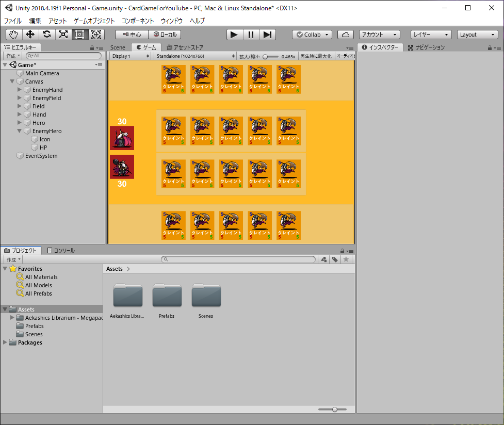
Task: Open the Project 作成 dropdown
Action: pos(13,259)
